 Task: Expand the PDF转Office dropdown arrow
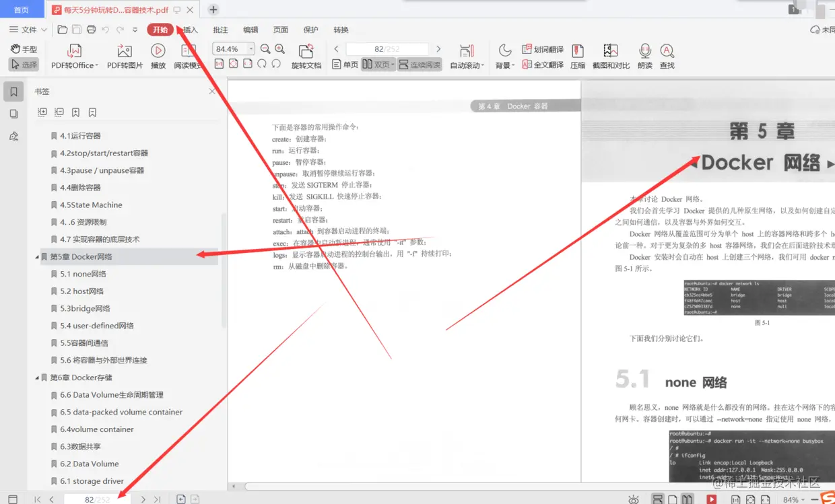tap(97, 66)
